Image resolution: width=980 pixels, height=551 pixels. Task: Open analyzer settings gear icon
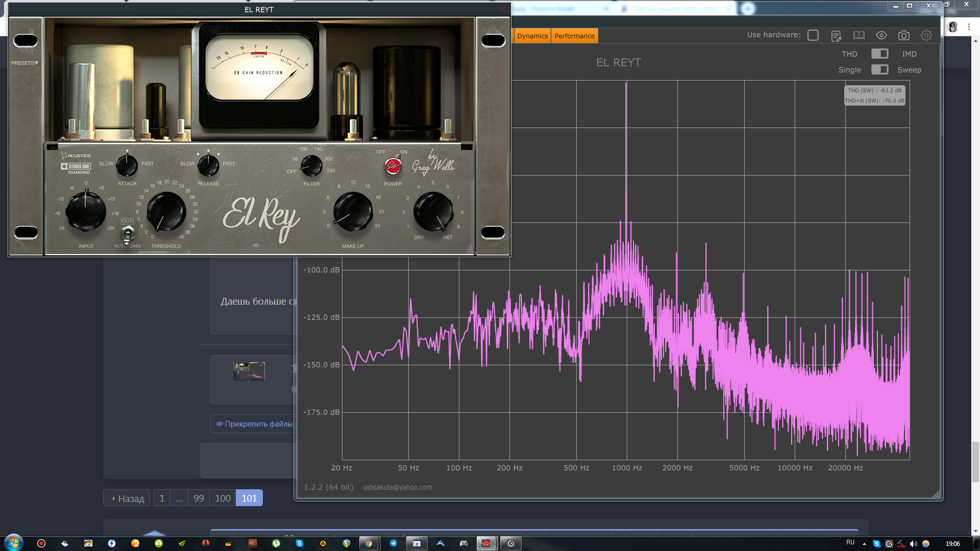click(926, 35)
